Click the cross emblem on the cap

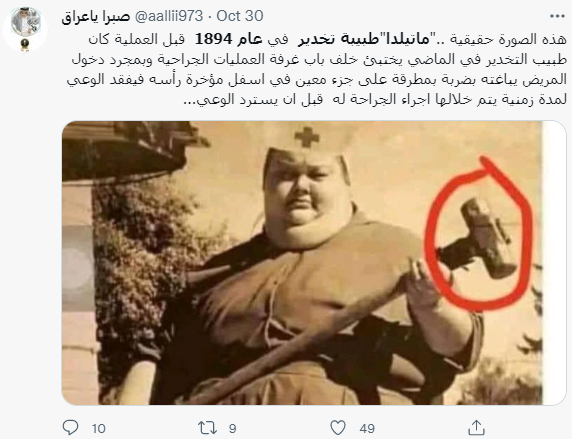307,137
